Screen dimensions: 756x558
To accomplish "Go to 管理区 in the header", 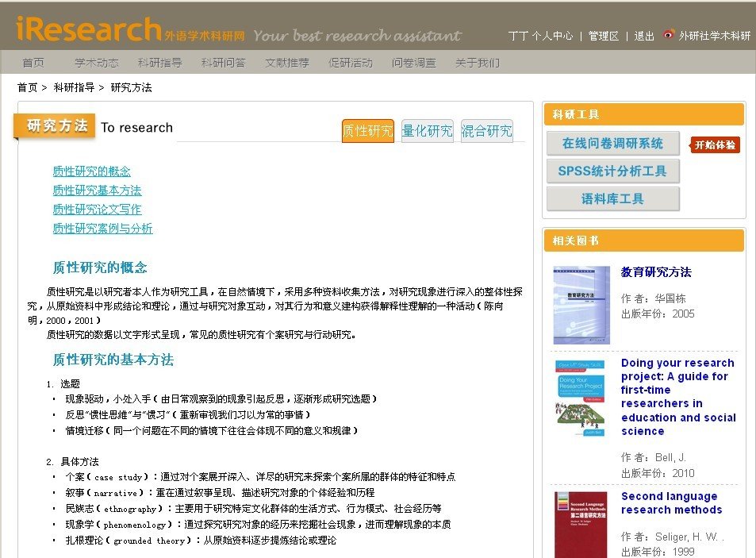I will (x=604, y=36).
